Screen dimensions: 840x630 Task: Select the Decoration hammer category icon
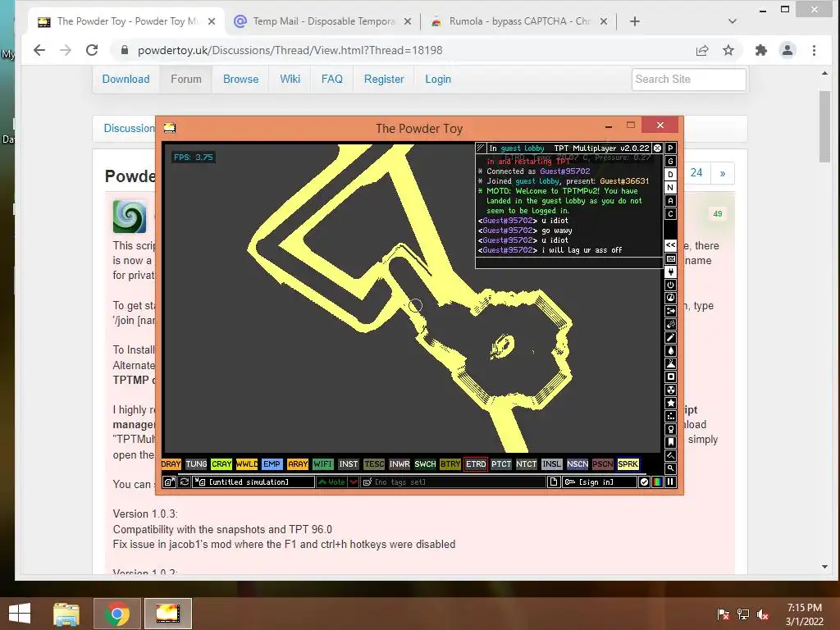670,455
